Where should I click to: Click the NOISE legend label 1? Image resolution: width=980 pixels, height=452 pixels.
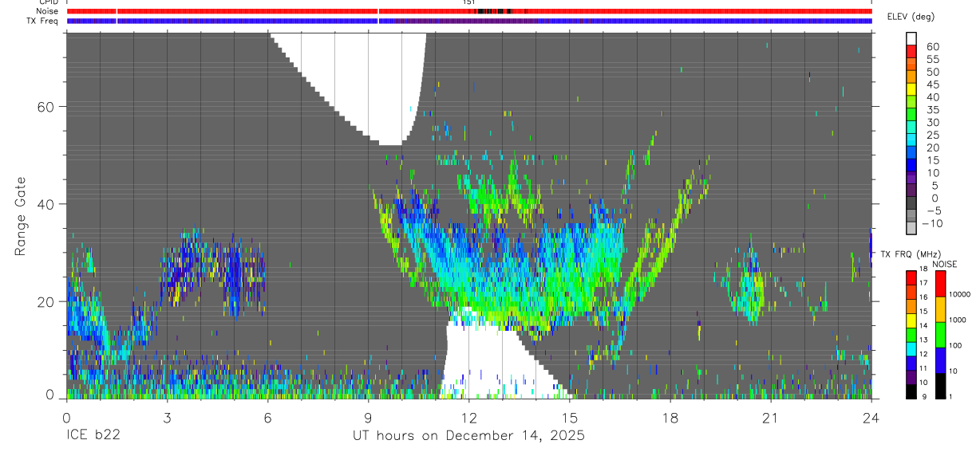click(950, 396)
